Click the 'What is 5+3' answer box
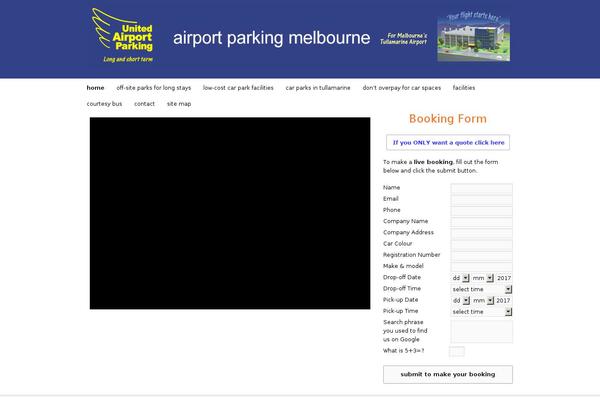Screen dimensions: 600x400 click(x=457, y=351)
